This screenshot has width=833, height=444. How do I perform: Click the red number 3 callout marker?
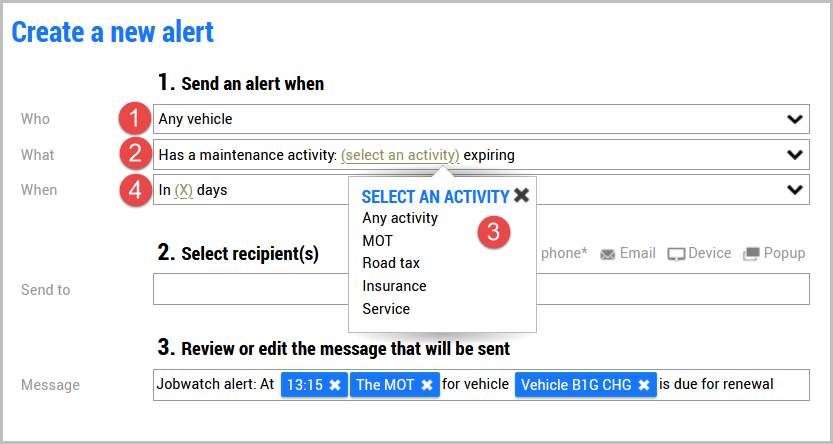point(494,233)
